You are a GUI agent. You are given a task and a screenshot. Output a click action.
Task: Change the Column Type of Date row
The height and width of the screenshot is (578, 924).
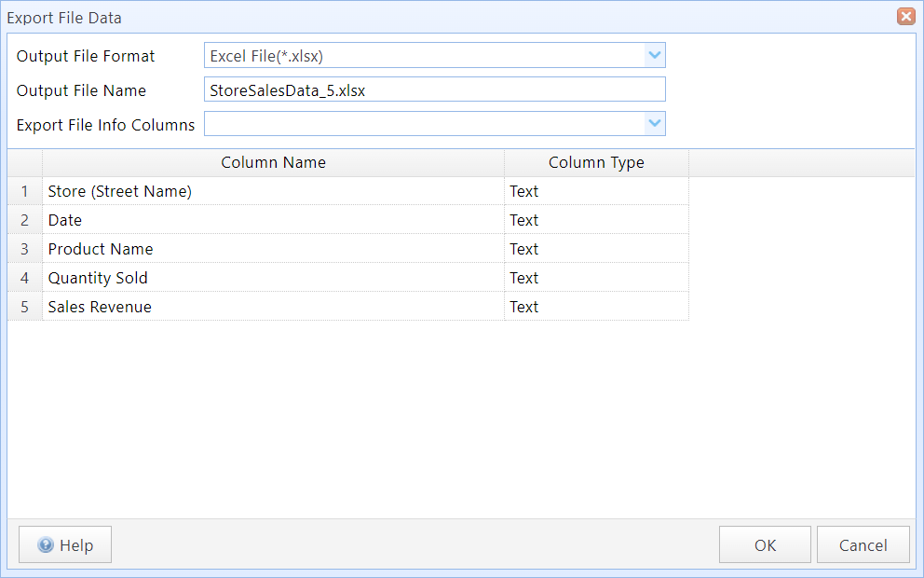pos(596,220)
